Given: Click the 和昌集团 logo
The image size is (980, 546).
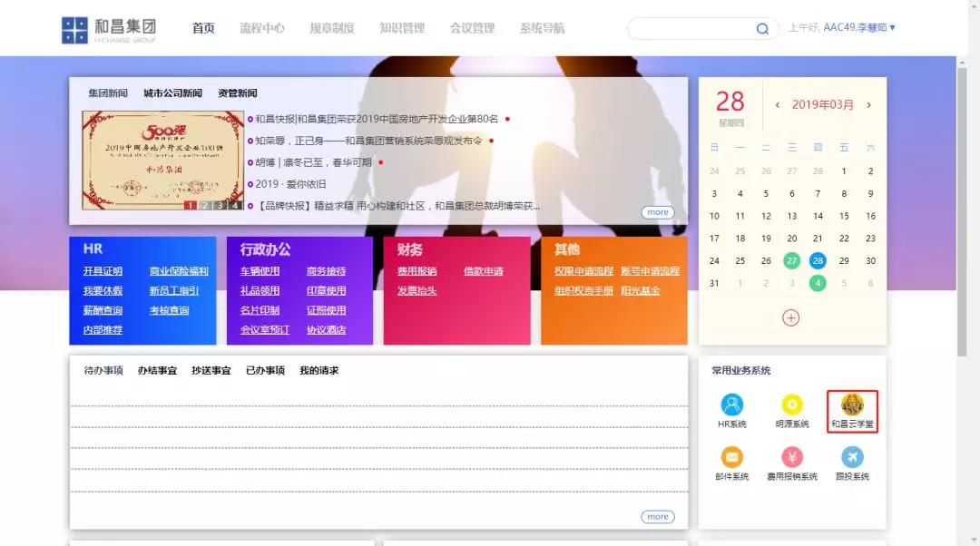Looking at the screenshot, I should tap(108, 29).
